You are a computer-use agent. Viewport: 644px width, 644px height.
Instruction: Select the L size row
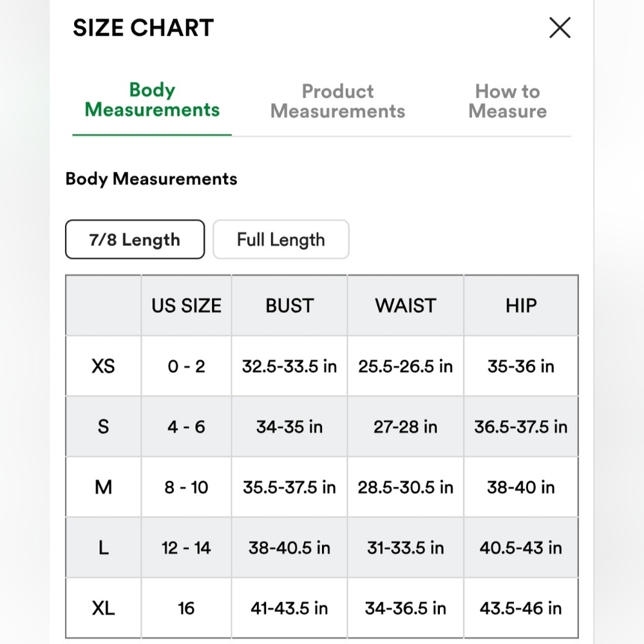pyautogui.click(x=102, y=547)
